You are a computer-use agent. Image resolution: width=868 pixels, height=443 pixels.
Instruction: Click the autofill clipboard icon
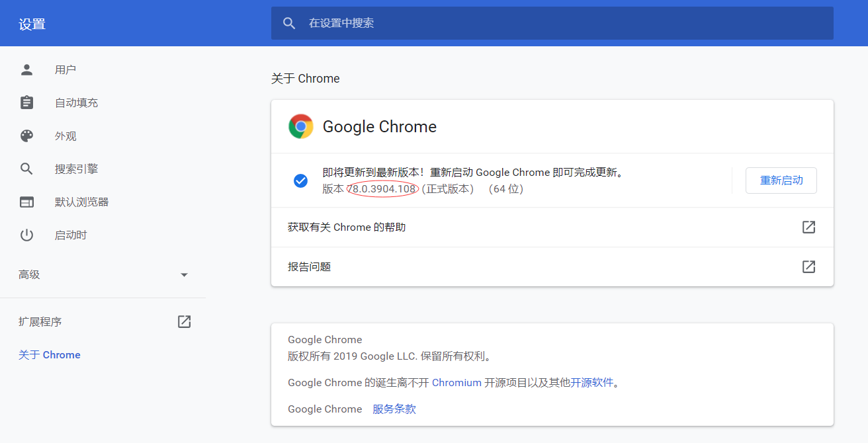click(x=26, y=102)
